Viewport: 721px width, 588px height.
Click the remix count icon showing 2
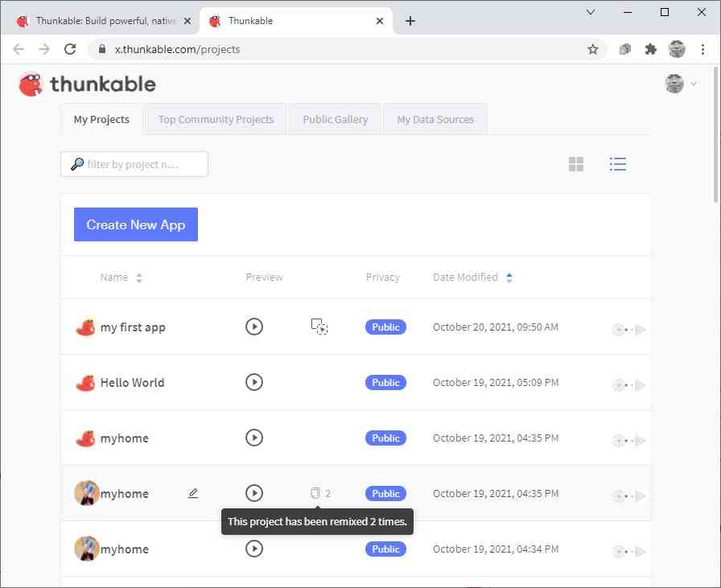(x=316, y=493)
